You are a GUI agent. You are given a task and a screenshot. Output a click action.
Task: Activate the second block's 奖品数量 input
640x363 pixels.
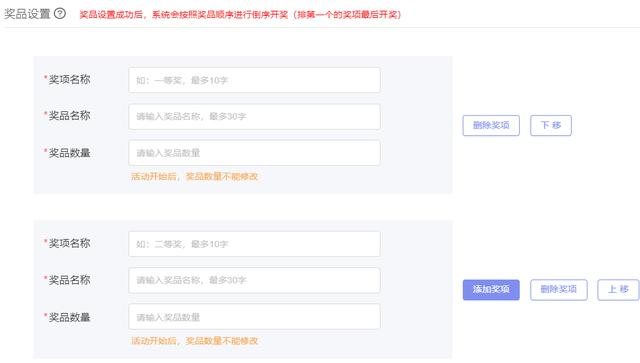tap(254, 316)
